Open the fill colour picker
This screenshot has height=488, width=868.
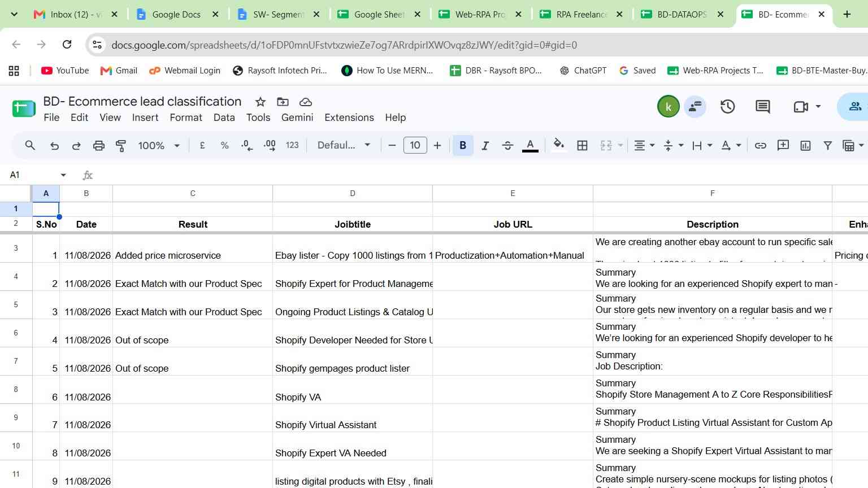559,145
